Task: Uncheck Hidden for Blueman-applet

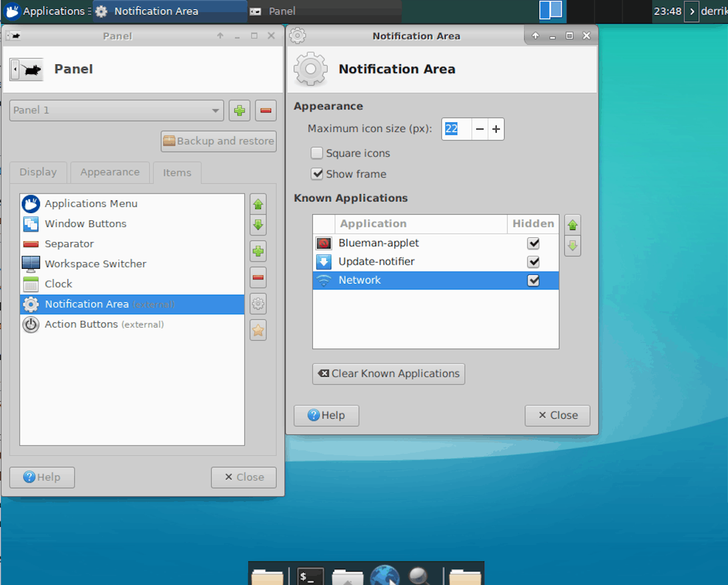Action: tap(533, 243)
